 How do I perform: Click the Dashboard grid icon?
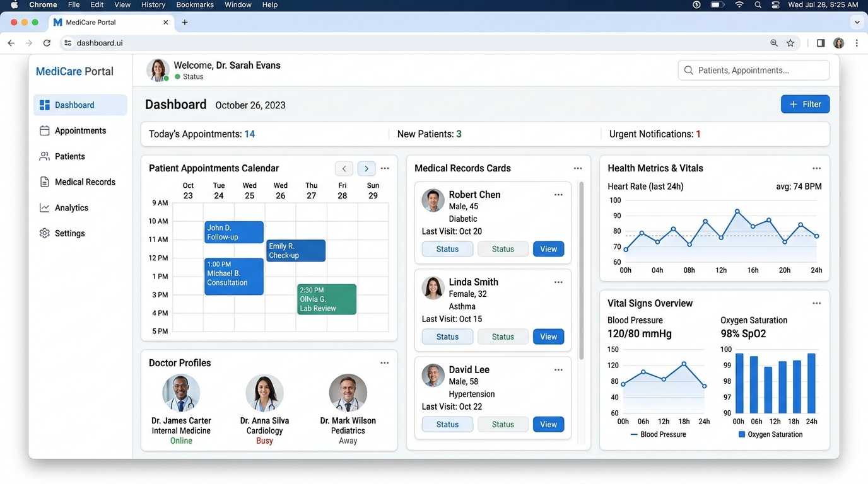(44, 105)
